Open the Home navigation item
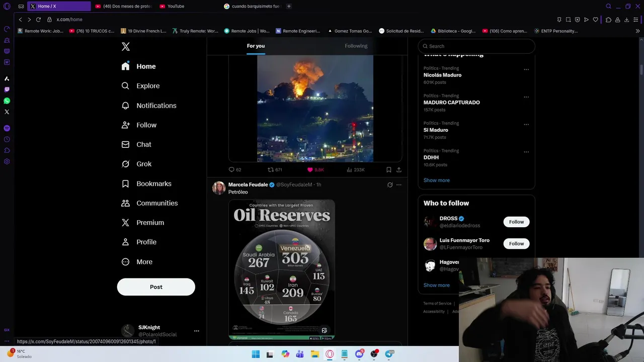This screenshot has width=644, height=362. [139, 66]
